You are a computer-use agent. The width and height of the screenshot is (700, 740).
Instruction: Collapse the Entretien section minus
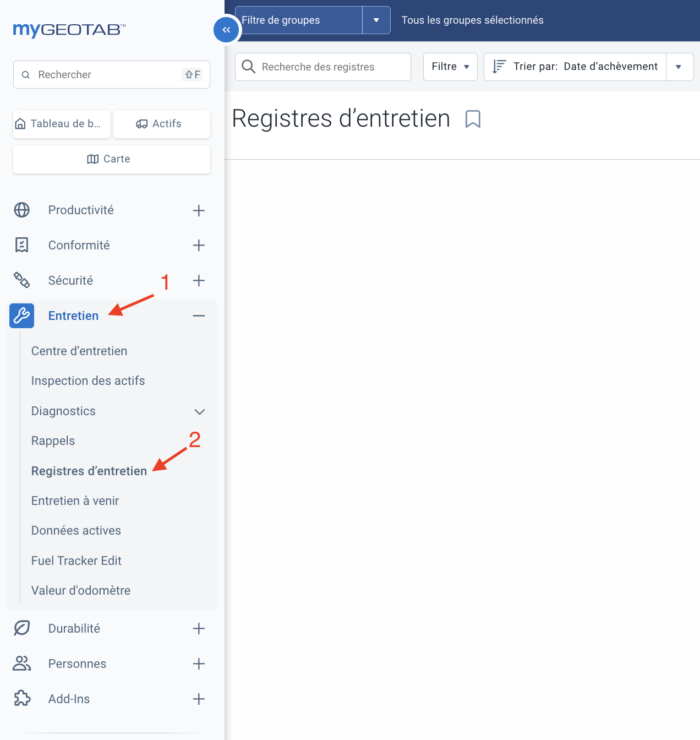pos(199,316)
